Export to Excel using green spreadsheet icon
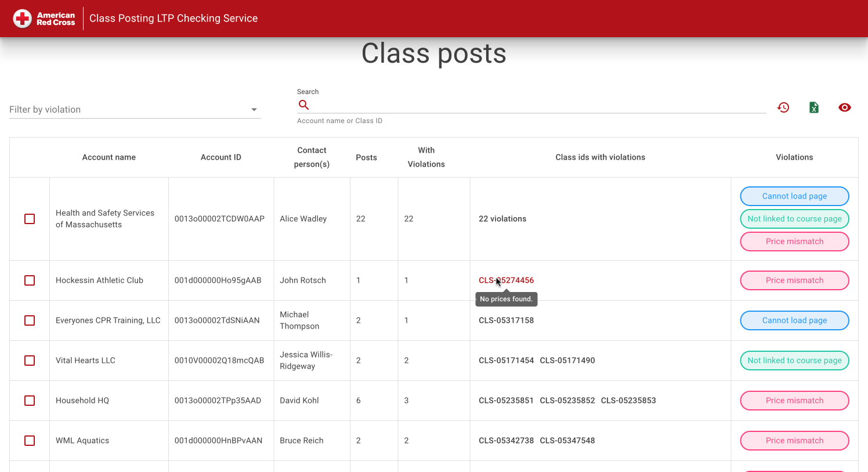This screenshot has height=472, width=868. (814, 107)
